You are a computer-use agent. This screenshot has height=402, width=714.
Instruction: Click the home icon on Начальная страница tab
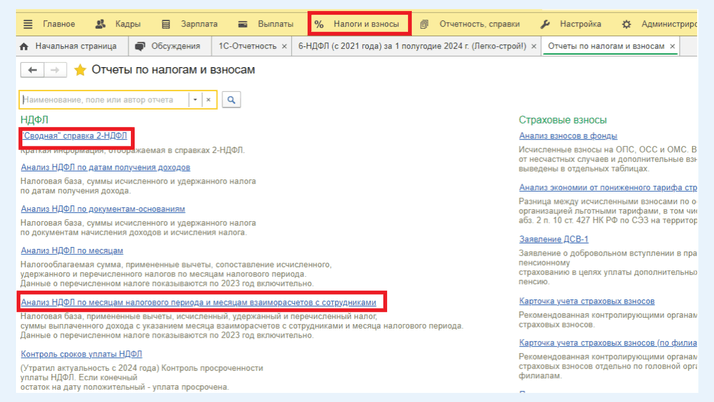tap(24, 46)
